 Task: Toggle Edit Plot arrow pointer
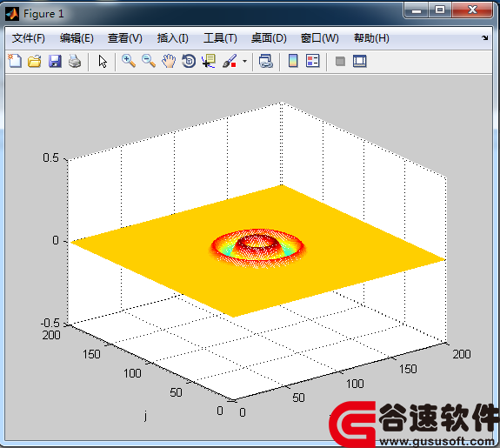point(103,61)
